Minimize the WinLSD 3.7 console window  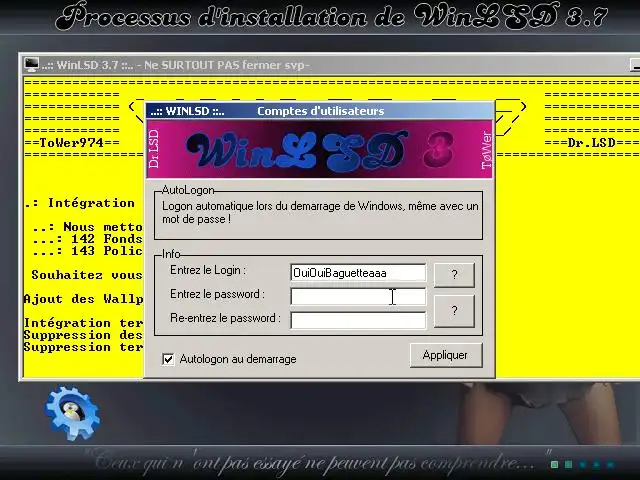pos(635,65)
